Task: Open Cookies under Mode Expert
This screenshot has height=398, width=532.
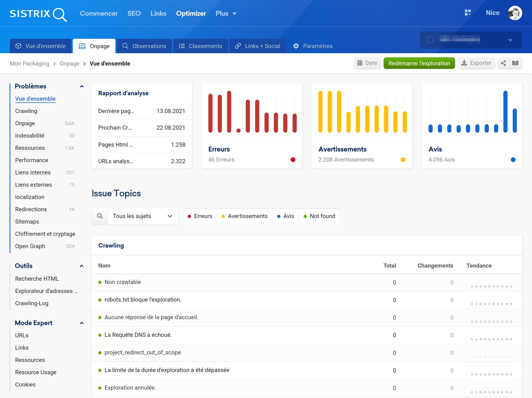Action: 26,384
